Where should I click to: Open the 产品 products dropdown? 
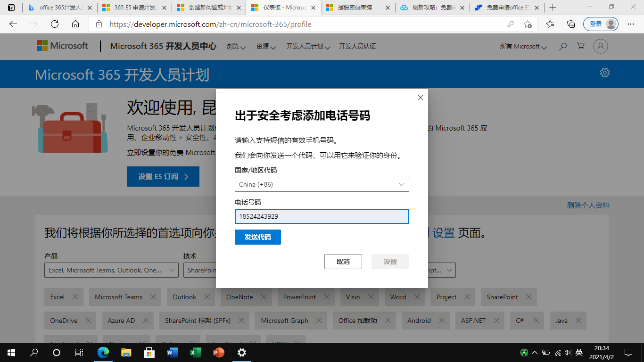click(111, 270)
